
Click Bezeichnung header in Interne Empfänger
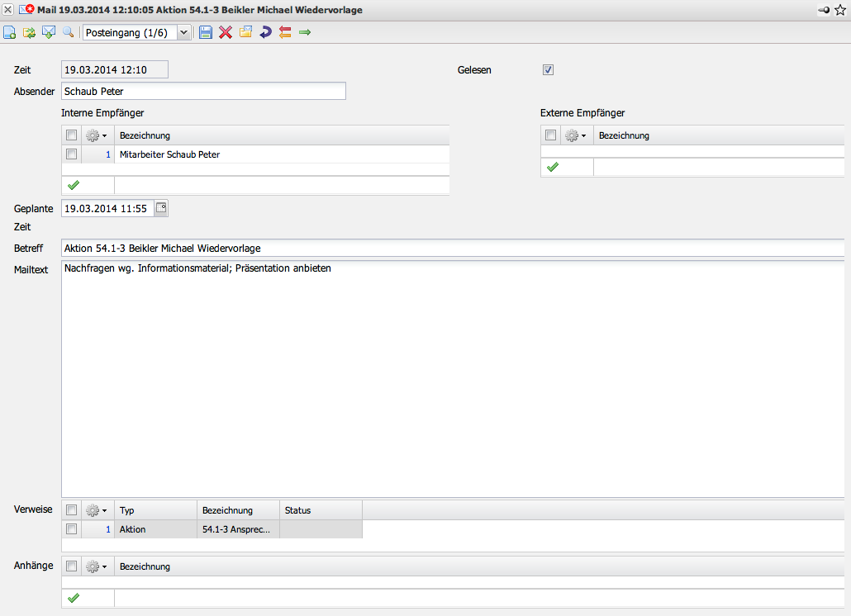coord(145,135)
